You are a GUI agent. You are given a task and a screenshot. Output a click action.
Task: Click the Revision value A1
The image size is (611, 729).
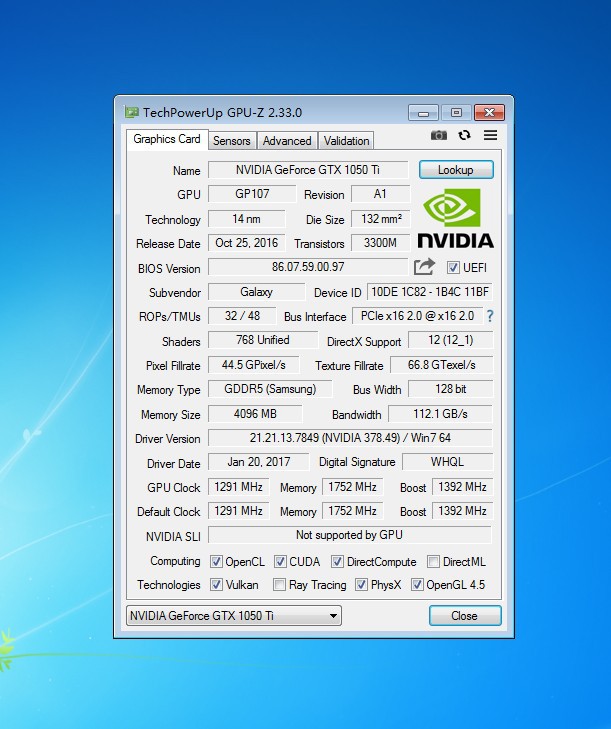[380, 194]
